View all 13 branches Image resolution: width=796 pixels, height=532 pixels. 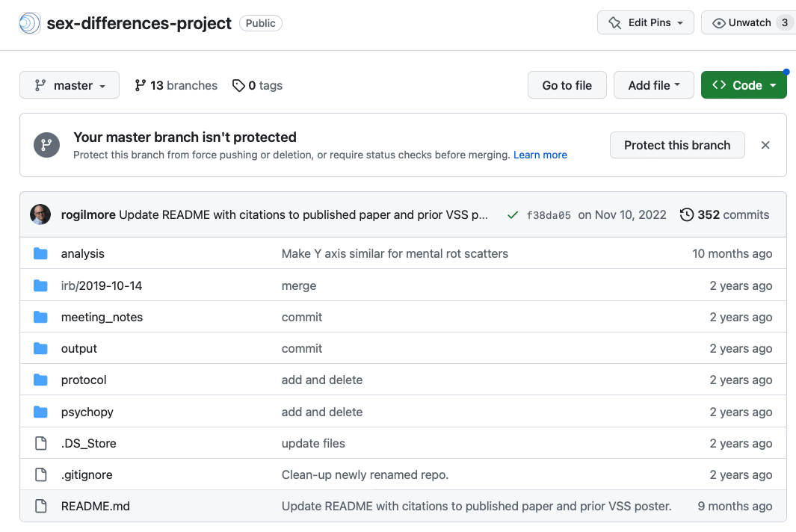click(x=176, y=86)
